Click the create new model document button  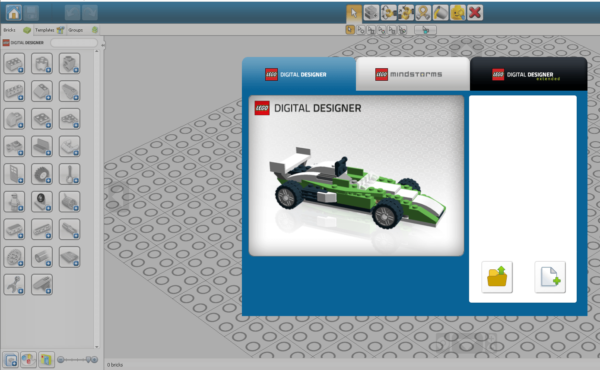[x=550, y=277]
